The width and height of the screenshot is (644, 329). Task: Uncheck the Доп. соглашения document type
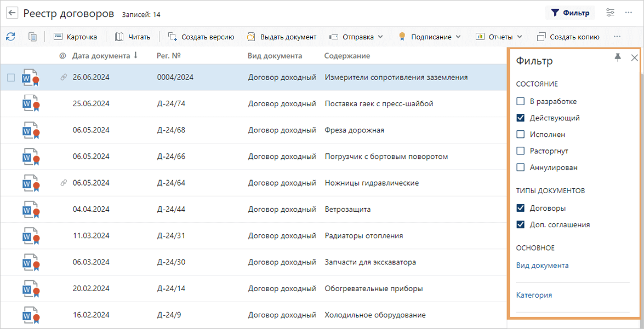[x=521, y=224]
